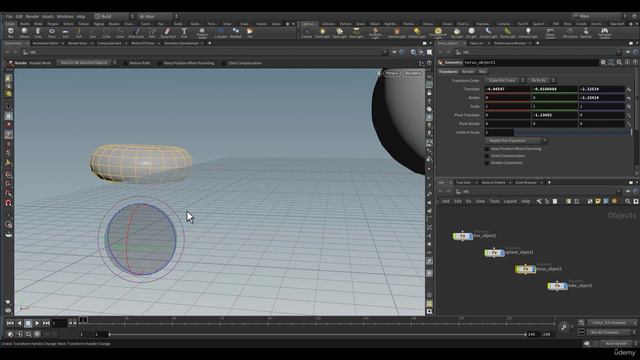This screenshot has width=640, height=360.
Task: Open the parameter pane gear settings icon
Action: coord(603,62)
